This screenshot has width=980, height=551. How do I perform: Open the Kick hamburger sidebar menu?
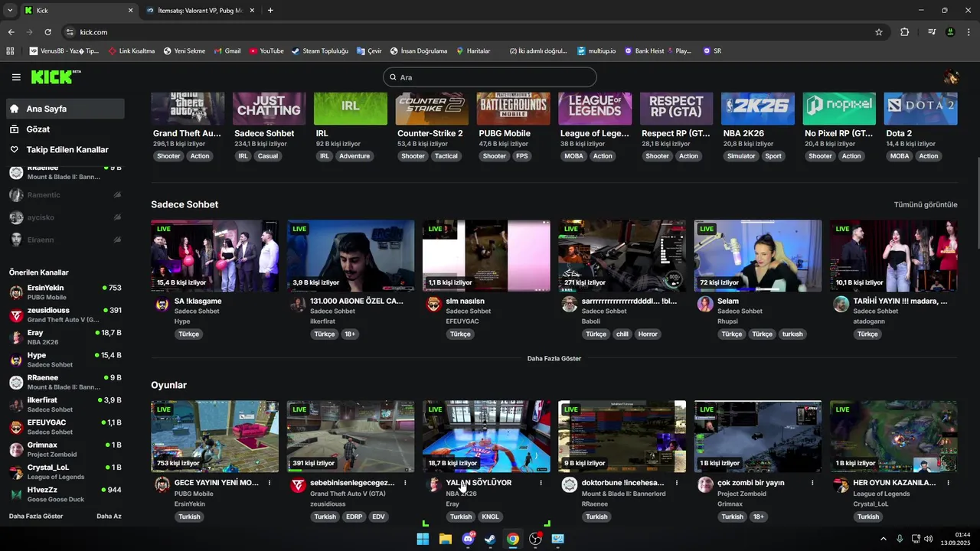coord(16,77)
